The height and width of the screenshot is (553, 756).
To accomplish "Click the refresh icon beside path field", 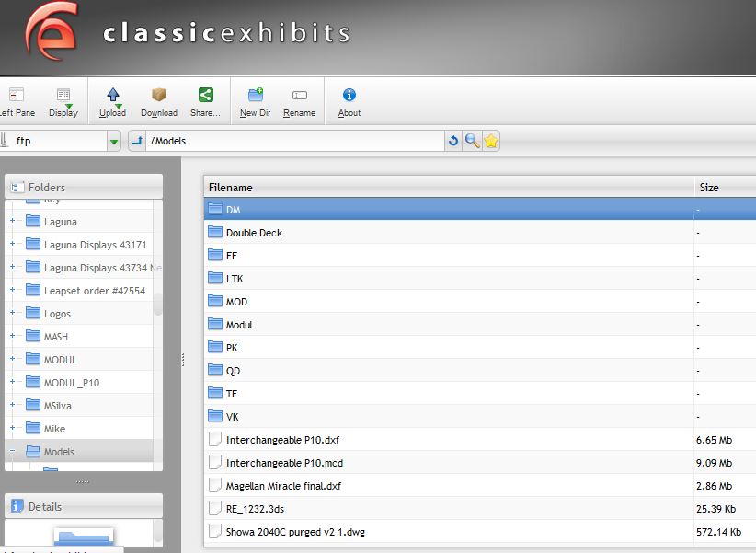I will tap(452, 141).
